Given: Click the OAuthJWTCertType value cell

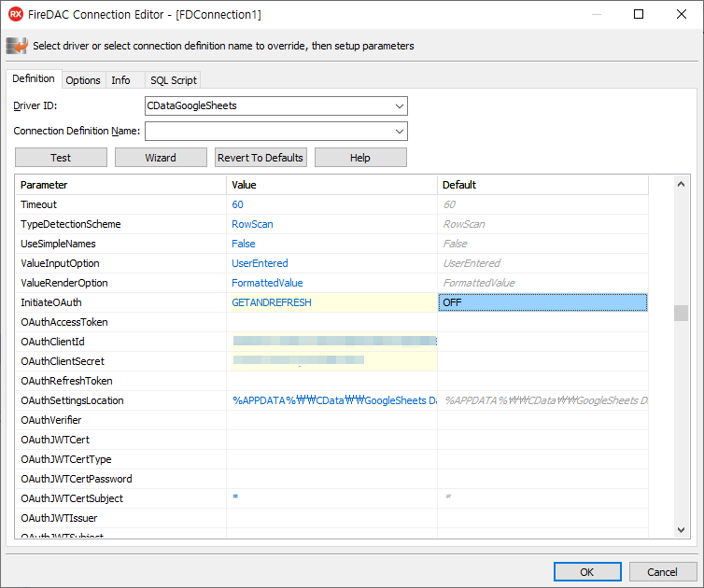Looking at the screenshot, I should coord(332,459).
